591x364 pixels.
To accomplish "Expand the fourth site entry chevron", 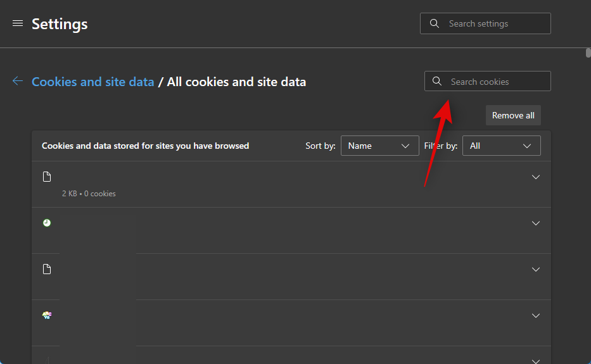I will click(536, 316).
